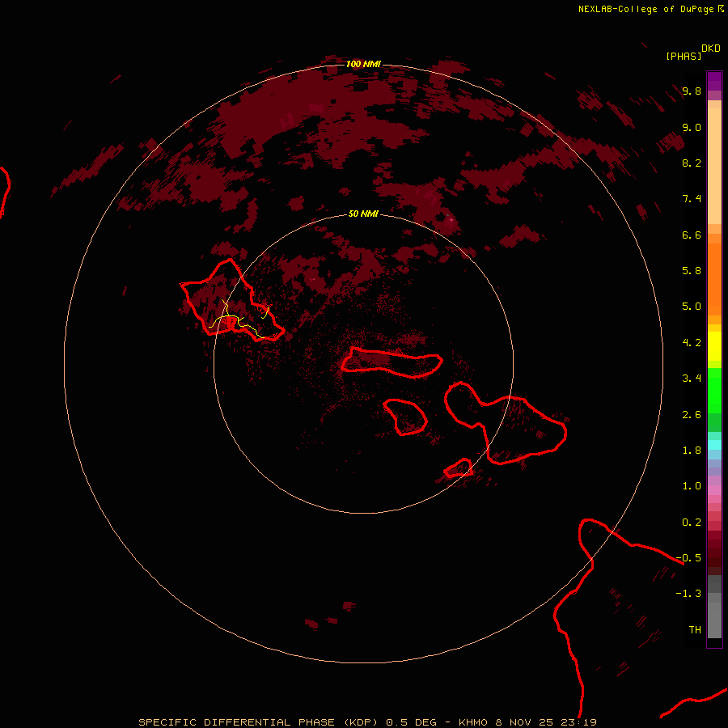Viewport: 728px width, 728px height.
Task: Pick the 6.6 legend value
Action: point(692,235)
